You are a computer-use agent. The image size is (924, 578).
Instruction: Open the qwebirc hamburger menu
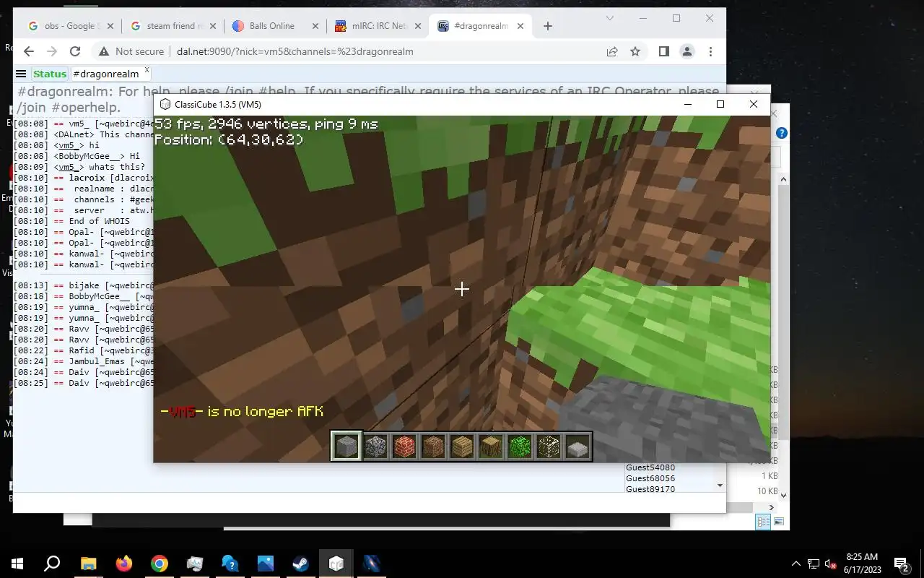tap(21, 74)
